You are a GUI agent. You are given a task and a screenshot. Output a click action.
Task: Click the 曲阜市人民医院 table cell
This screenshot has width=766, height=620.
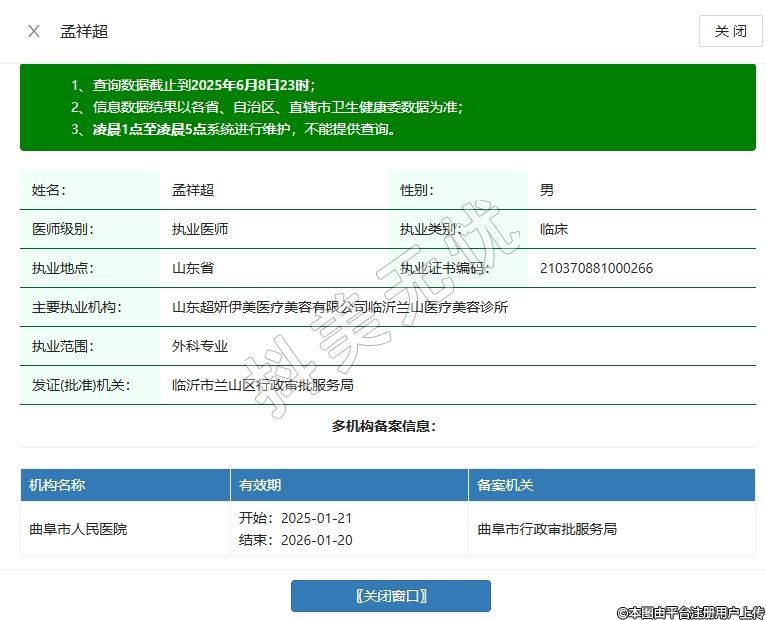coord(78,529)
